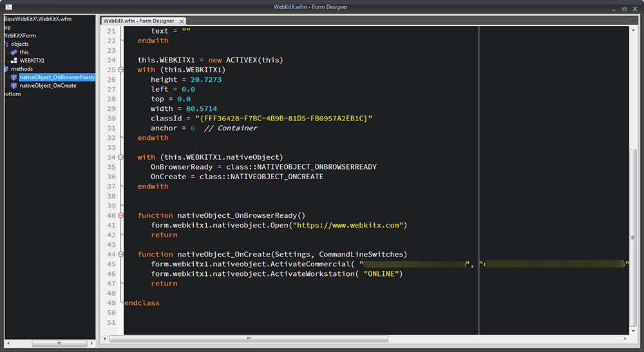Click the 'with (this.WEBKITX1)' line
This screenshot has width=644, height=352.
coord(182,70)
